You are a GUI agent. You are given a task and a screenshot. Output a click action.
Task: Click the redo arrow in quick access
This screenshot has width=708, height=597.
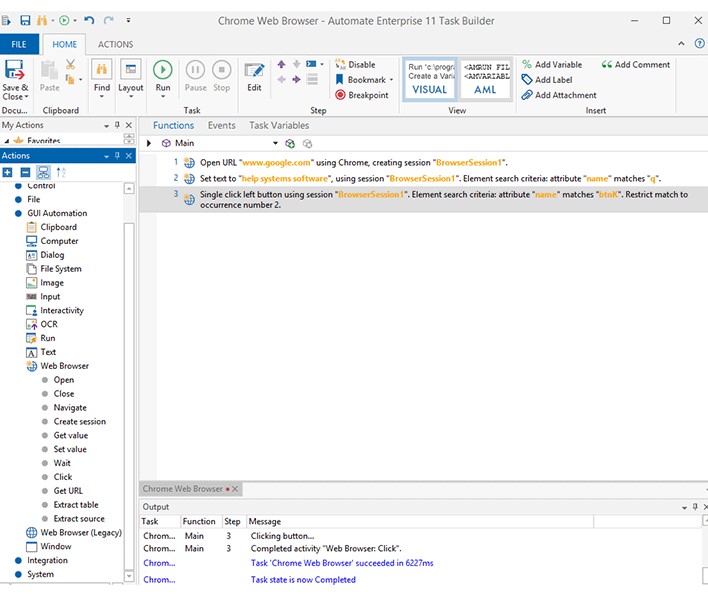click(x=108, y=20)
